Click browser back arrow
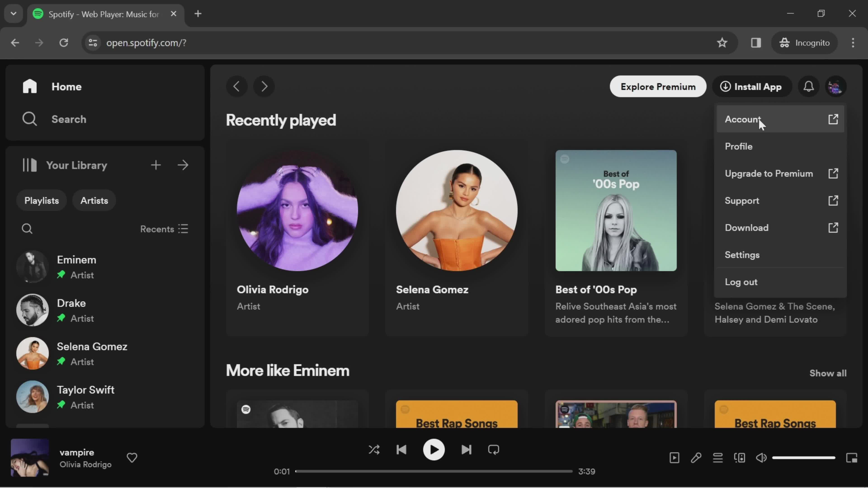Image resolution: width=868 pixels, height=488 pixels. click(x=15, y=43)
